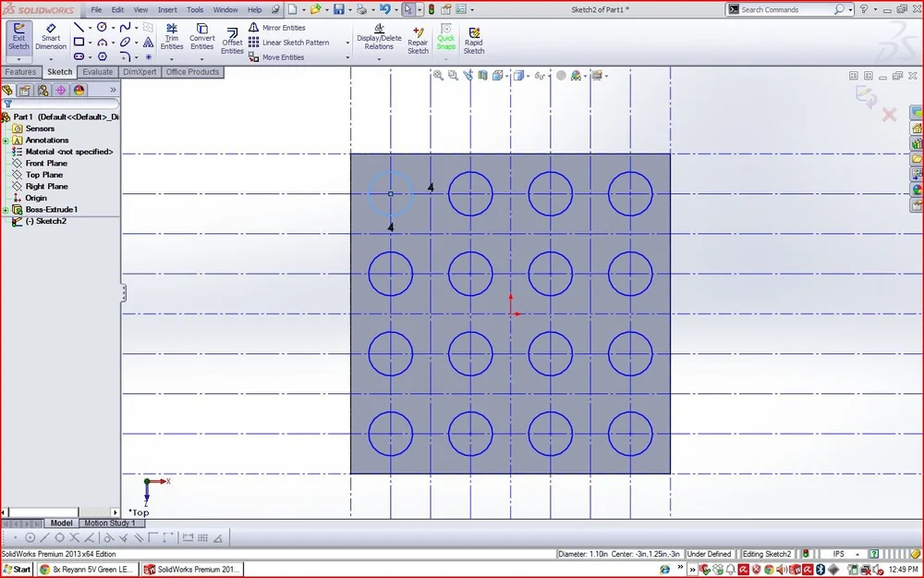Switch to the Evaluate tab
Viewport: 924px width, 578px height.
tap(97, 72)
